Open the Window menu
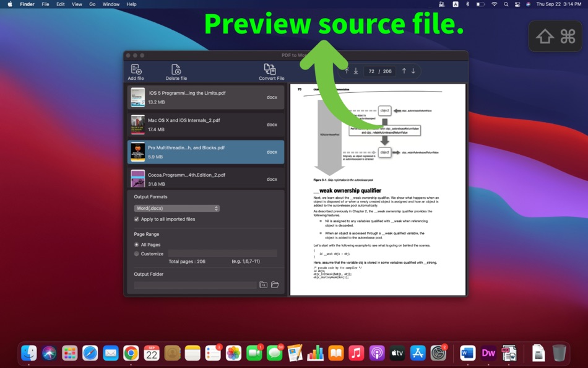Screen dimensions: 588x368 (x=111, y=4)
